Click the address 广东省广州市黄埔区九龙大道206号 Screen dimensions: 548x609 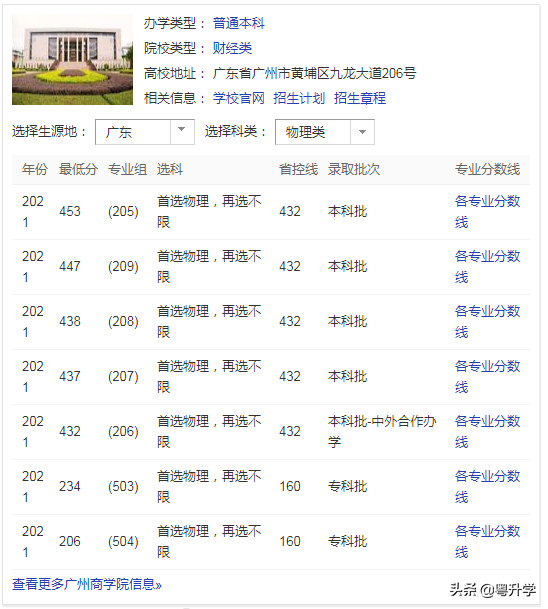click(x=314, y=73)
